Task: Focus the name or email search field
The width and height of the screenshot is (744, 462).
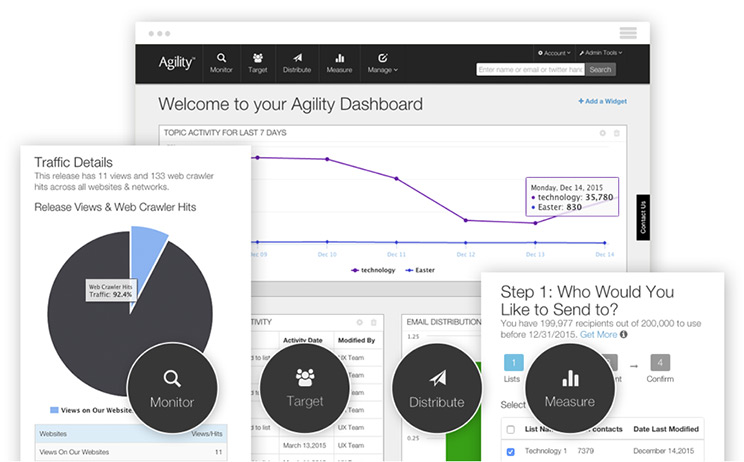Action: (x=529, y=70)
